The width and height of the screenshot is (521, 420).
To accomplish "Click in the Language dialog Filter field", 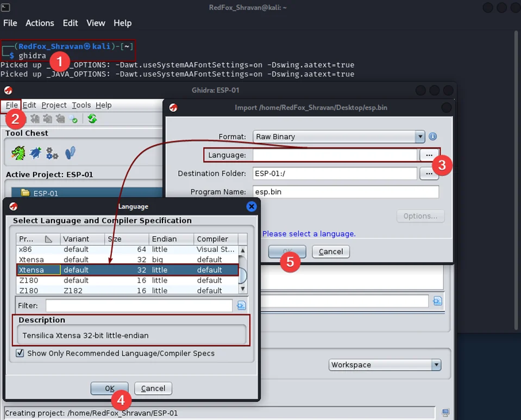I will tap(139, 306).
